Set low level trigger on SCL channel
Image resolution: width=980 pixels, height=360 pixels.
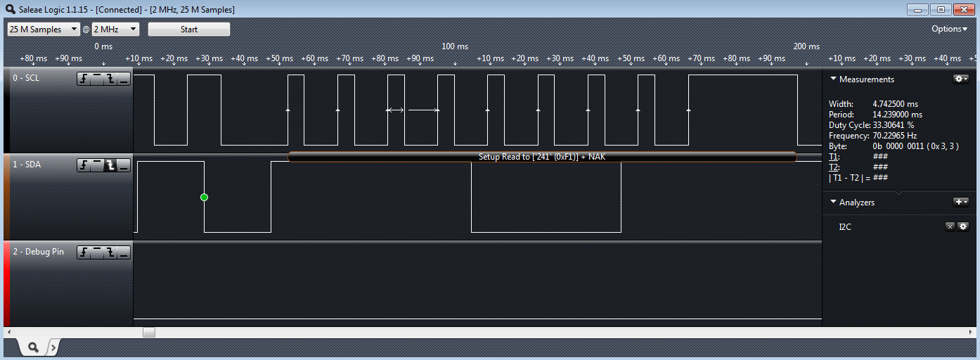click(x=124, y=79)
